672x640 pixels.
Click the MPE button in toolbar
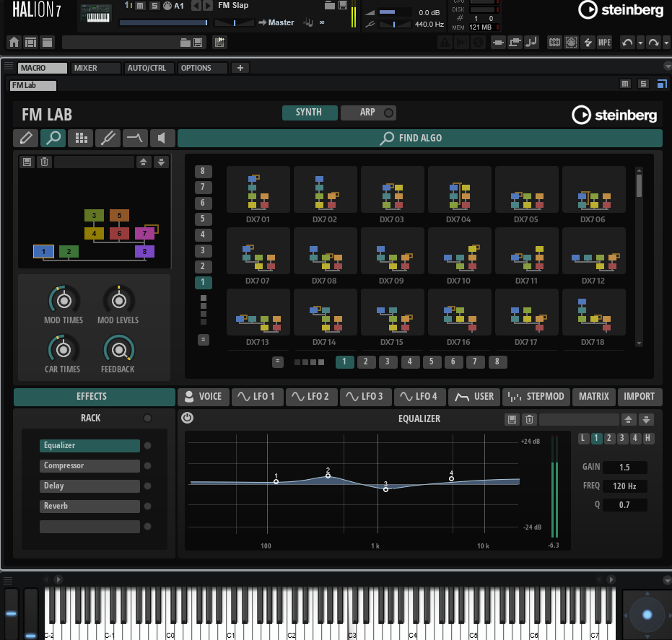point(604,43)
